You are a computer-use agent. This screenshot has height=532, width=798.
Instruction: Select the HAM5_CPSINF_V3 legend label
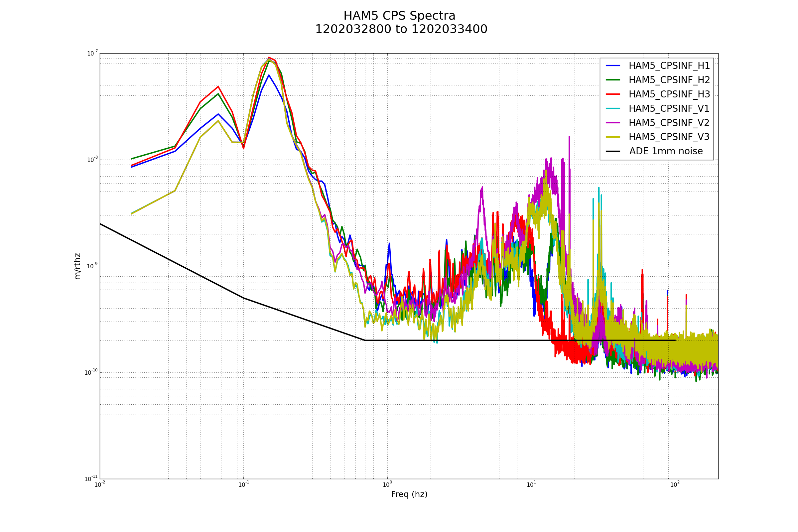669,137
